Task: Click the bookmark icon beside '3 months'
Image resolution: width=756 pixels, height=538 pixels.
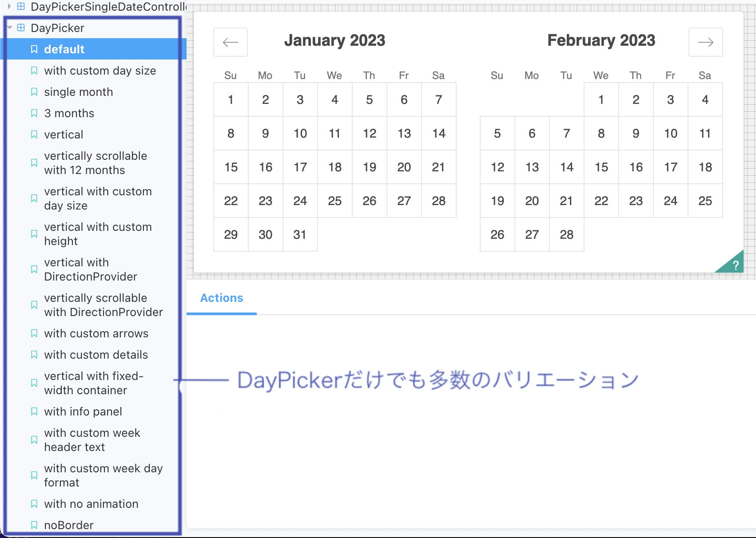Action: point(34,113)
